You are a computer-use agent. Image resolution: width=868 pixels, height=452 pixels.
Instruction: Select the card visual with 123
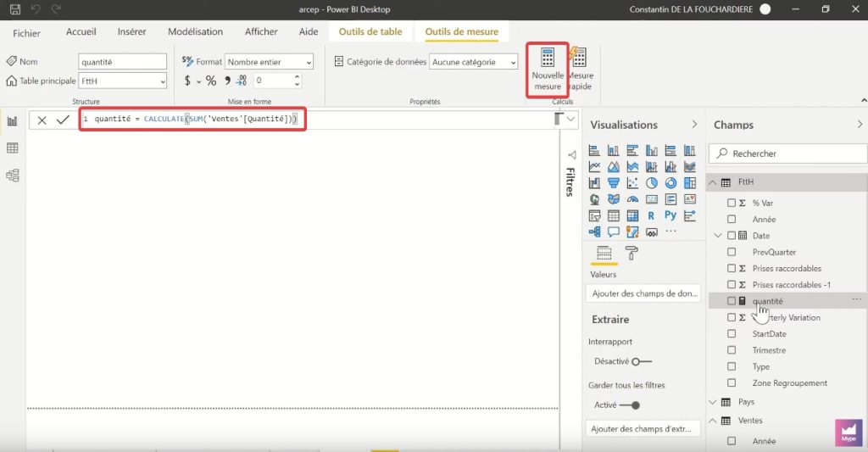pyautogui.click(x=652, y=199)
